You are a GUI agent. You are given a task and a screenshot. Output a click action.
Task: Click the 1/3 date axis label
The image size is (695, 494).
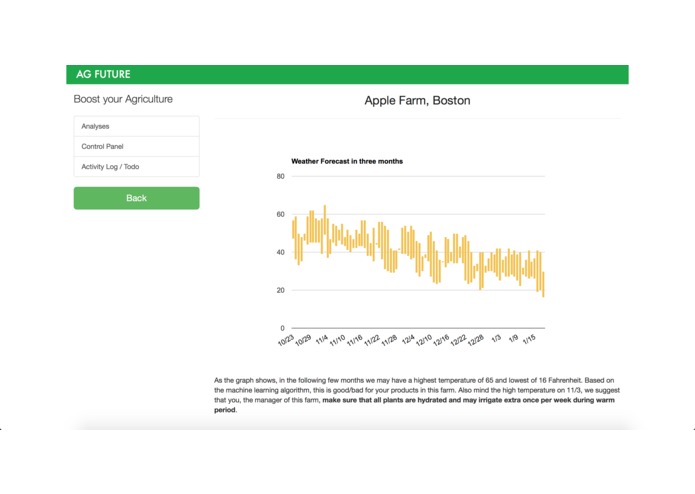pyautogui.click(x=496, y=338)
